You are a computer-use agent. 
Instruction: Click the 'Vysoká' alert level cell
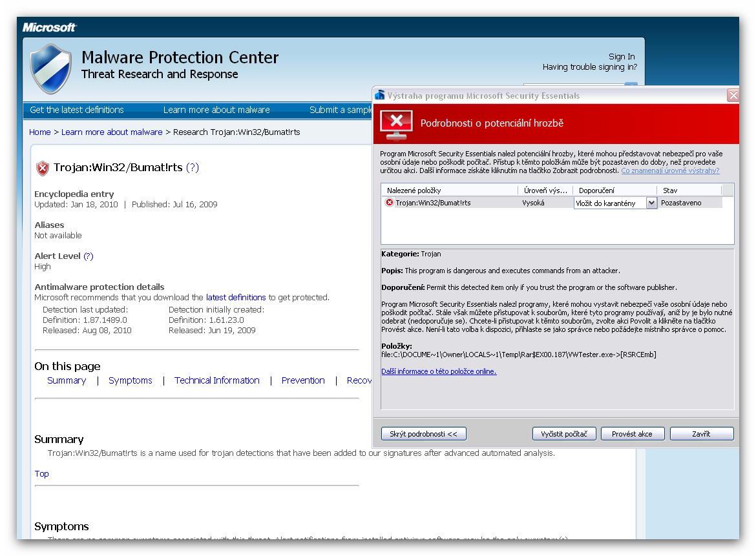[x=533, y=203]
